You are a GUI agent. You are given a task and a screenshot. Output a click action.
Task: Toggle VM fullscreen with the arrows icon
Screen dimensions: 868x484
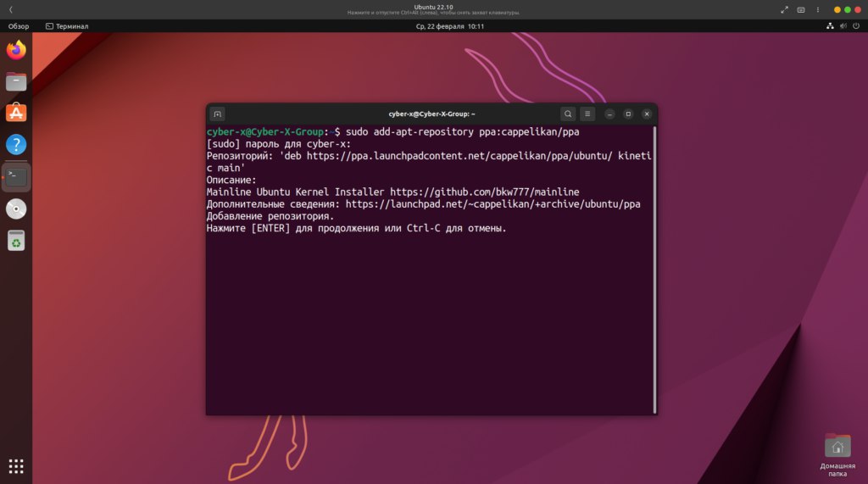coord(784,9)
